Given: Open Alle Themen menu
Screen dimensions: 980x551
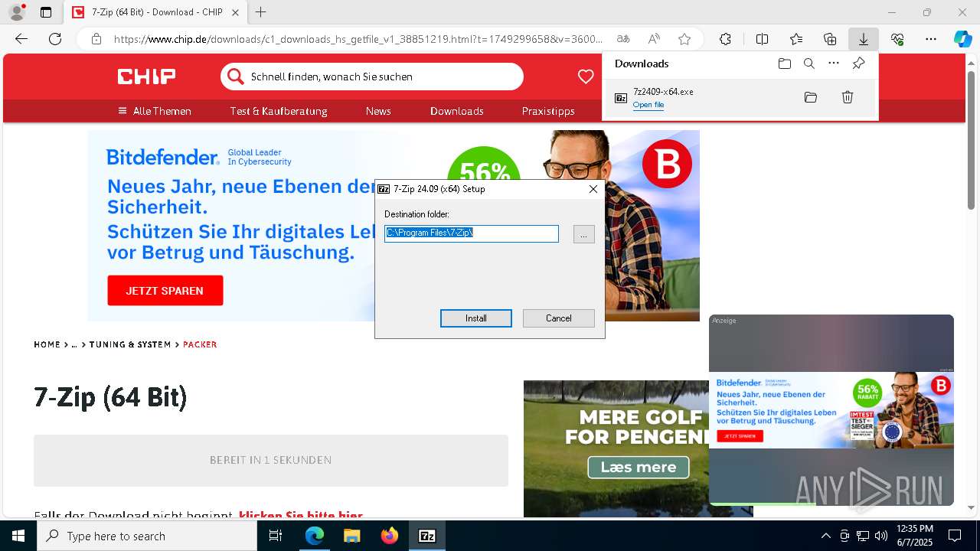Looking at the screenshot, I should tap(155, 111).
